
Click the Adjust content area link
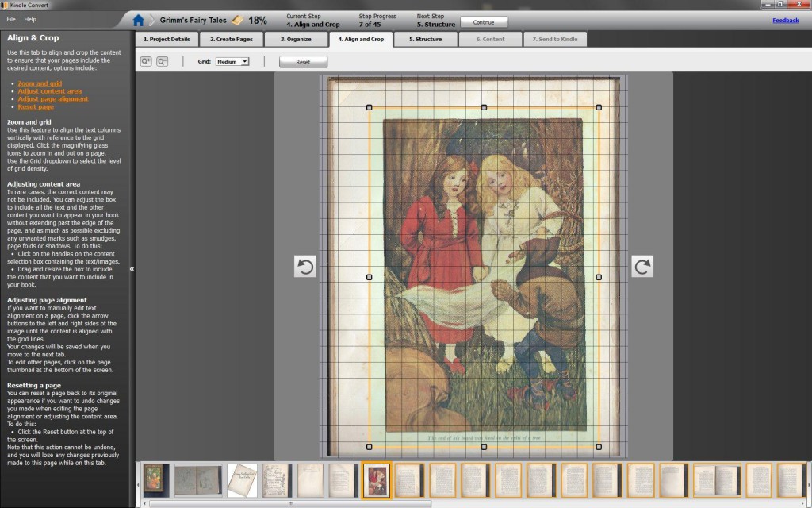point(49,91)
